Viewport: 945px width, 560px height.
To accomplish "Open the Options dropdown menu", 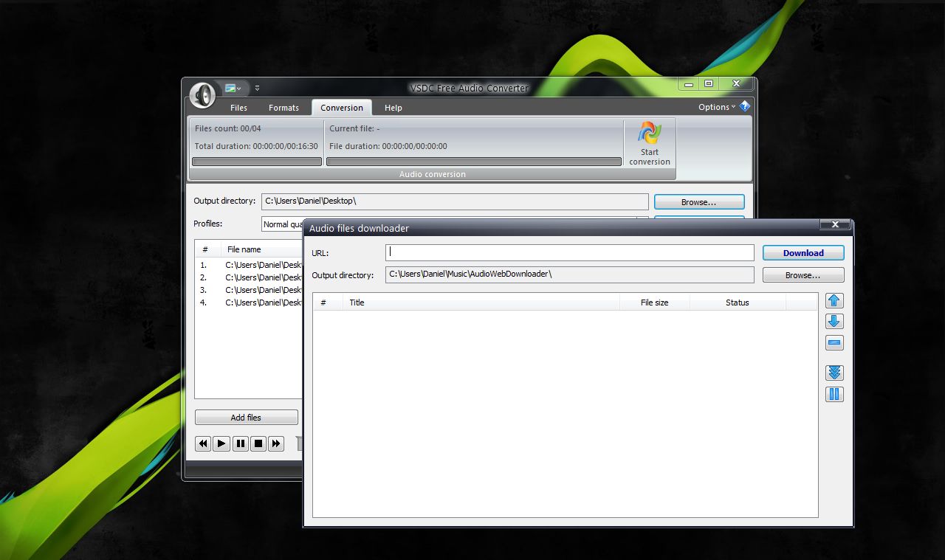I will click(x=716, y=107).
